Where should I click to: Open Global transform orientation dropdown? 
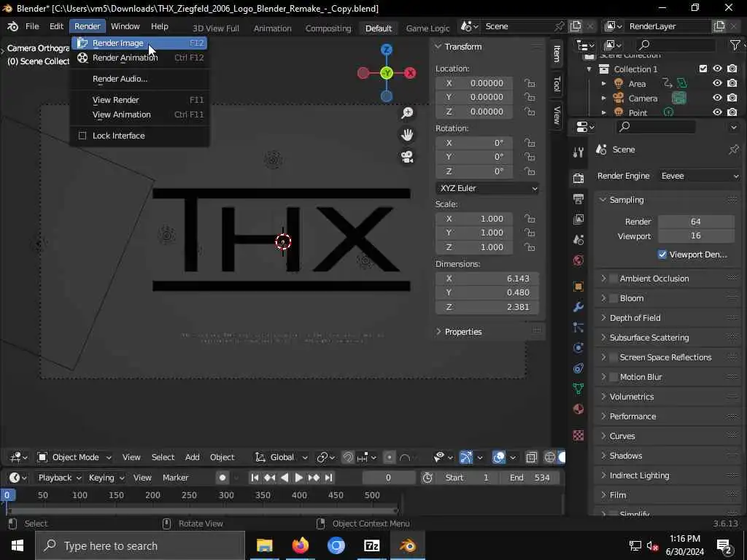coord(281,457)
